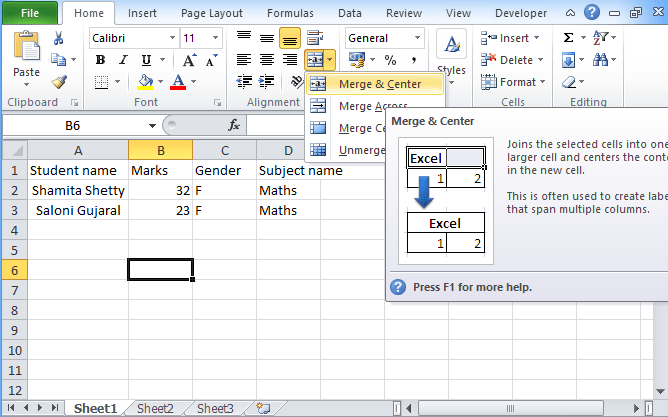Screen dimensions: 668x417
Task: Click the Find & Select binoculars
Action: click(601, 60)
